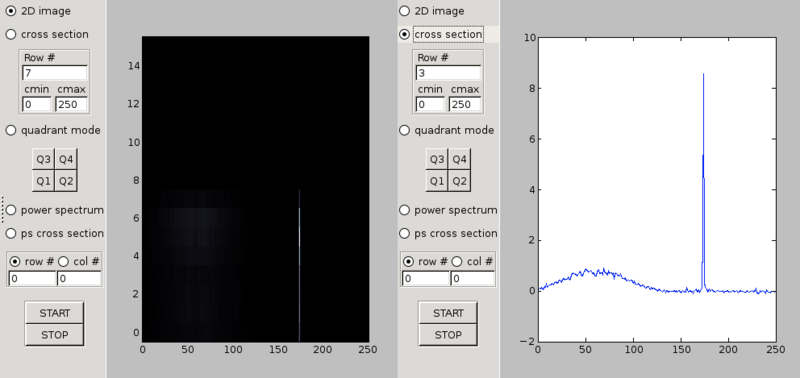Focus col number value field in left panel

click(79, 279)
